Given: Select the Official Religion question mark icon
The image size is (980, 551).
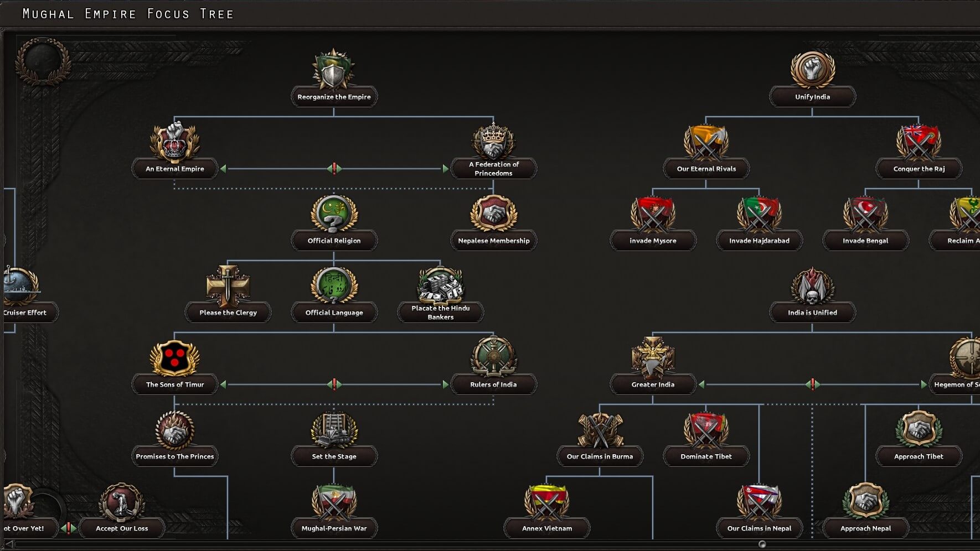Looking at the screenshot, I should pyautogui.click(x=334, y=214).
